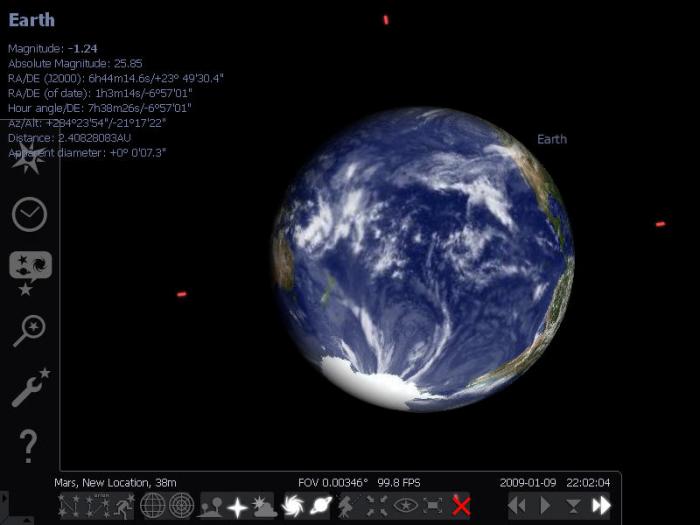This screenshot has width=700, height=525.
Task: Toggle atmosphere sun-and-cloud icon
Action: [x=264, y=506]
